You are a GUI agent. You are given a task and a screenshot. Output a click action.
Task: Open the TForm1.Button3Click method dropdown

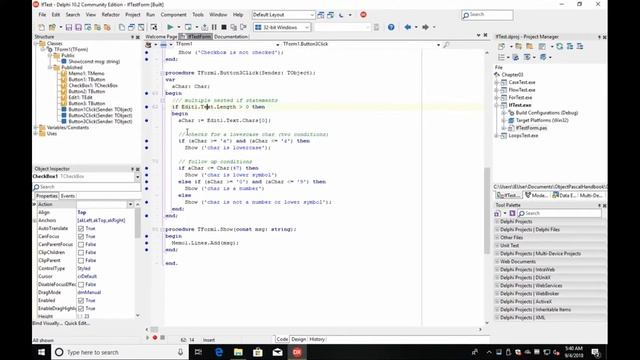(438, 44)
